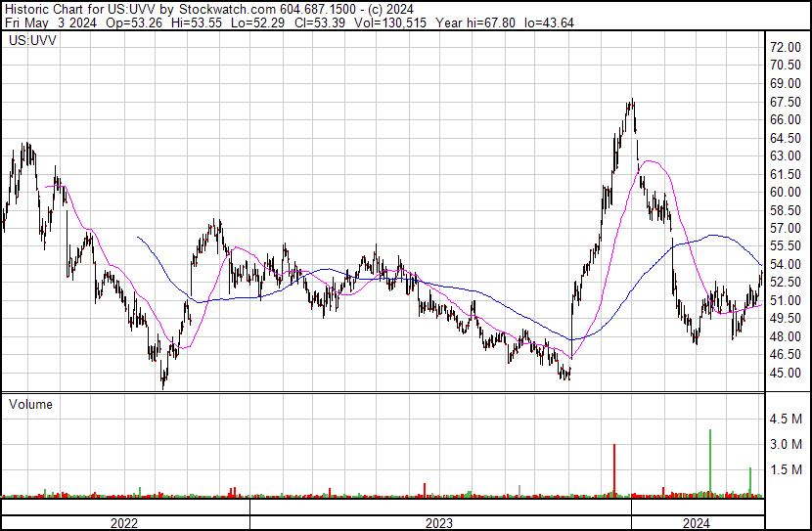Select the 2024 year label on timeline

point(697,523)
